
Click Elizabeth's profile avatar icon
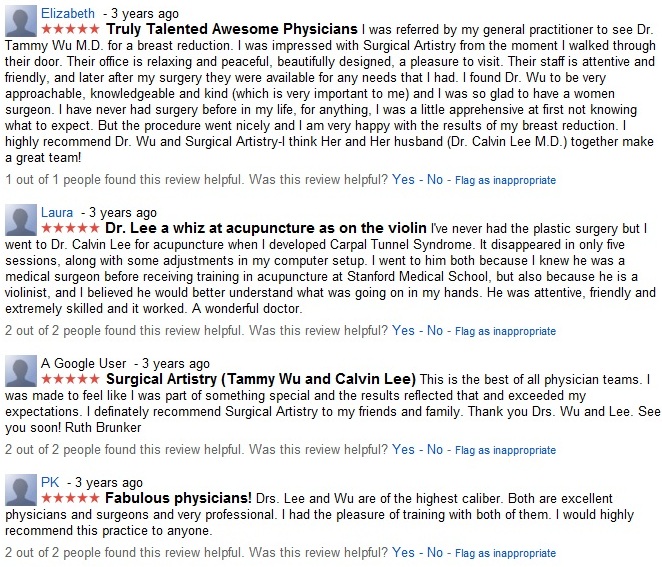click(x=20, y=21)
